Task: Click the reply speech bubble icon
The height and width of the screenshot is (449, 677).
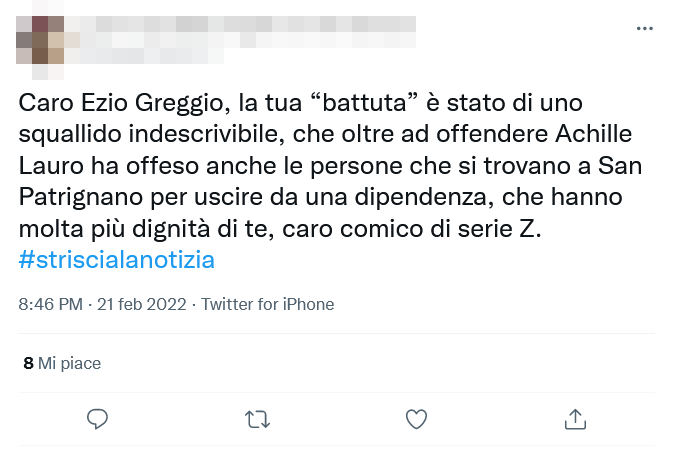Action: pyautogui.click(x=97, y=418)
